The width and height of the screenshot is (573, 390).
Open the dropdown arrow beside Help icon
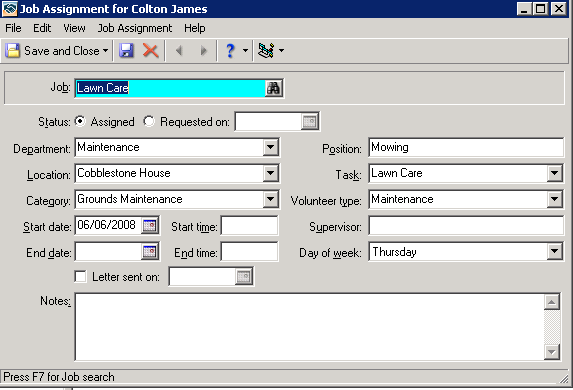(x=245, y=50)
